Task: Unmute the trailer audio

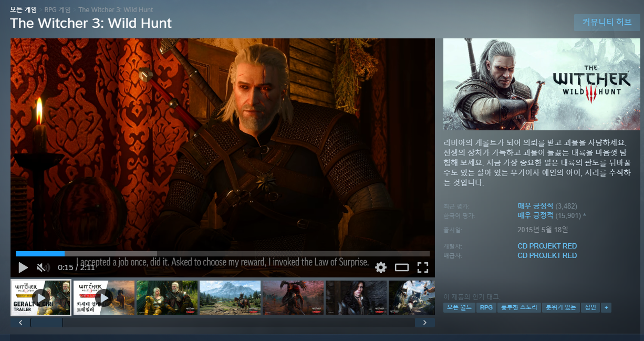Action: pyautogui.click(x=43, y=267)
